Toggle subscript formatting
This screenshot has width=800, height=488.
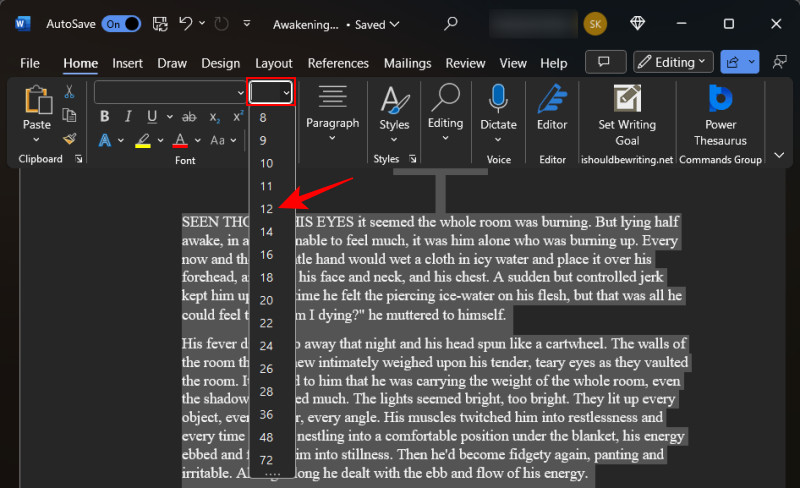tap(214, 116)
